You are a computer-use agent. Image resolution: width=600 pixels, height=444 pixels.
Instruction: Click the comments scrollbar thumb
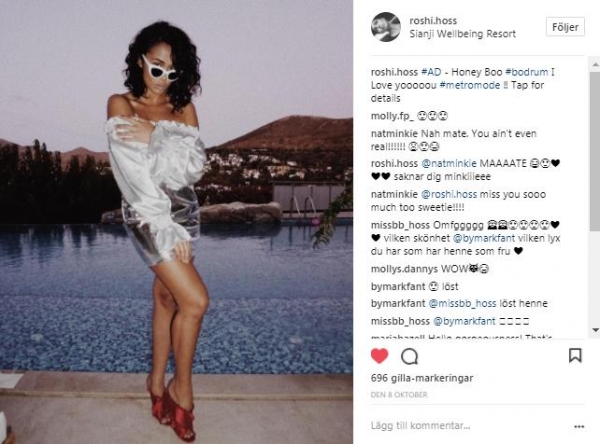point(595,150)
